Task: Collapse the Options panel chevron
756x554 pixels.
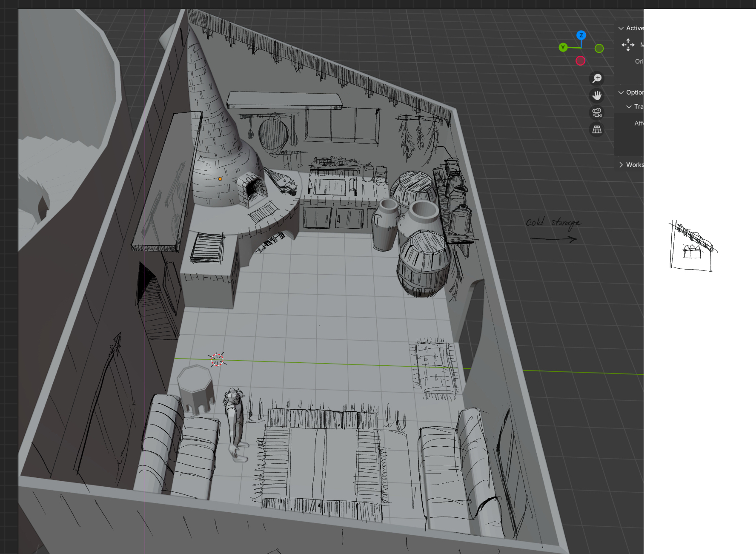Action: 621,92
